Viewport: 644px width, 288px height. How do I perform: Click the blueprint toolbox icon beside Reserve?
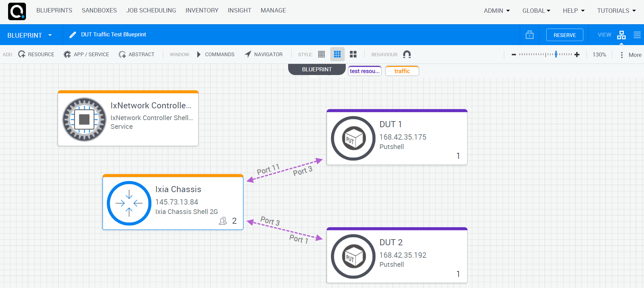point(529,35)
